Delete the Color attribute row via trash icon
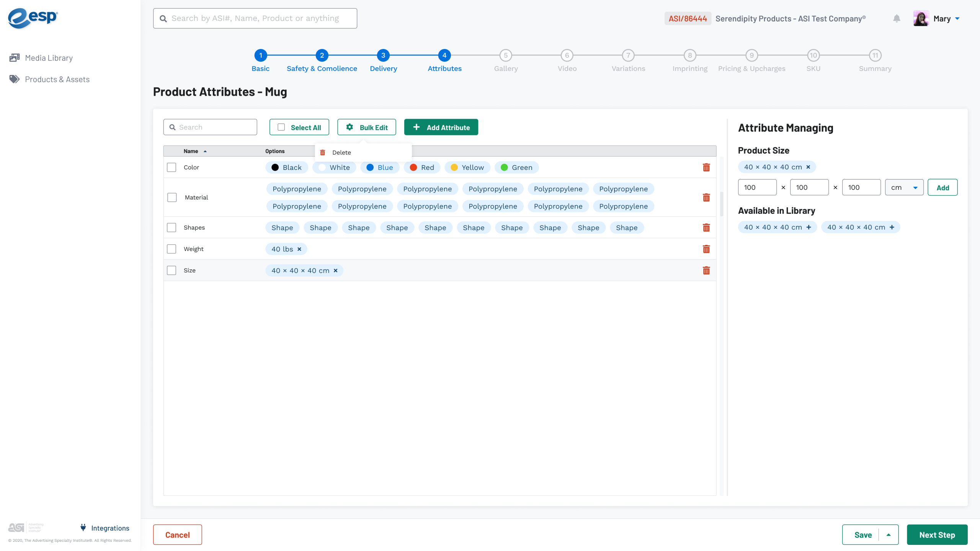This screenshot has height=551, width=980. click(x=706, y=167)
